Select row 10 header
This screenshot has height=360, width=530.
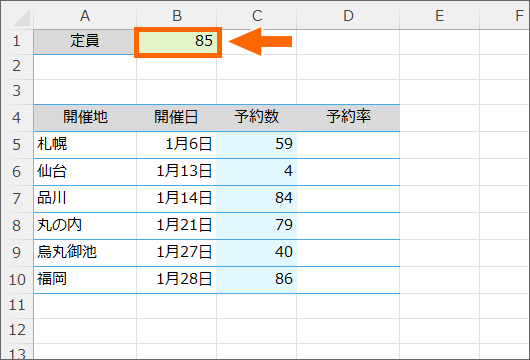coord(17,280)
